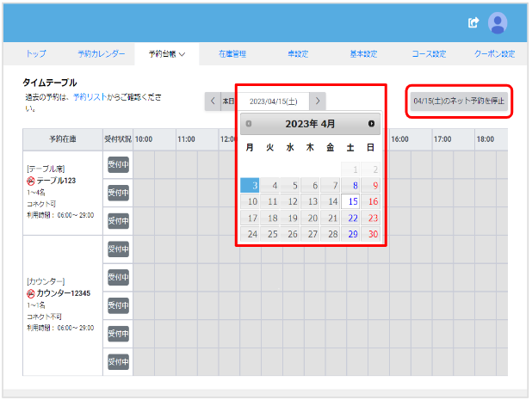
Task: Select April 24 in the calendar
Action: pos(250,234)
